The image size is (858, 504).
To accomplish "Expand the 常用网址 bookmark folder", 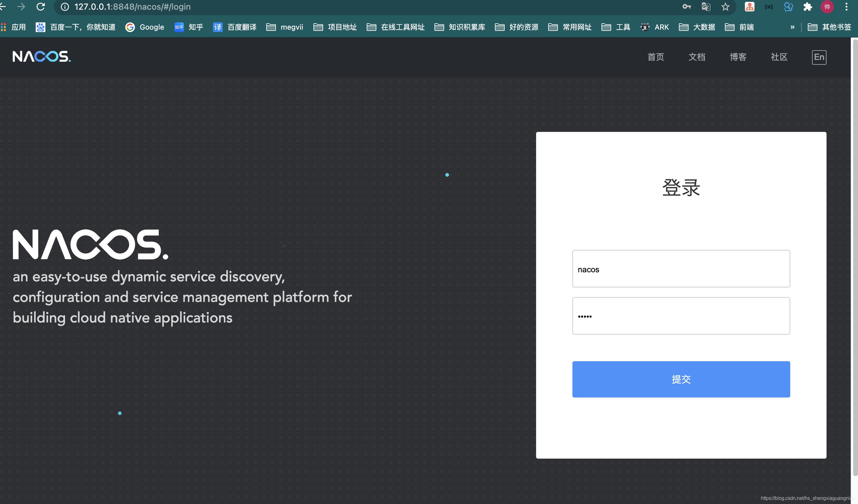I will click(x=570, y=27).
